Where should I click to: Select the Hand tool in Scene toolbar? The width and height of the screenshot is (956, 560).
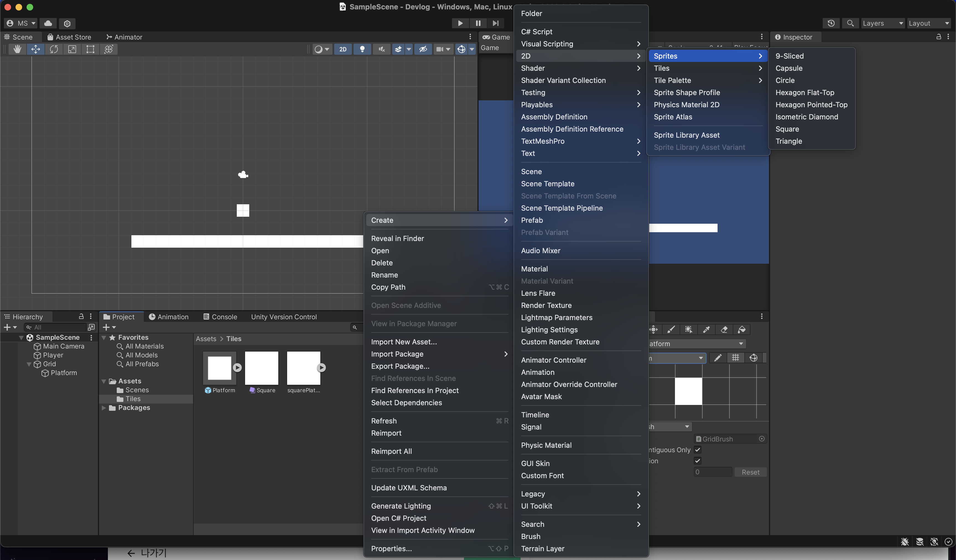pyautogui.click(x=17, y=49)
